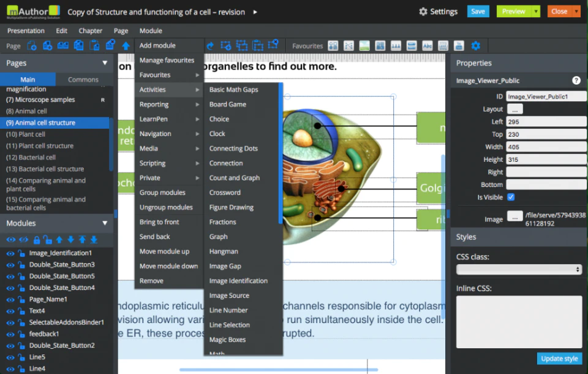
Task: Click the blue Save button
Action: click(x=478, y=11)
